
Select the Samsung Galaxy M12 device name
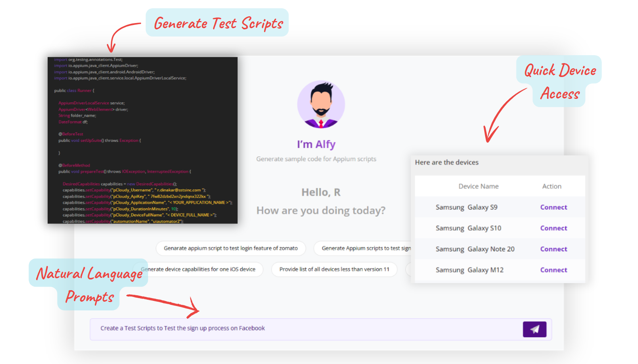[x=469, y=270]
